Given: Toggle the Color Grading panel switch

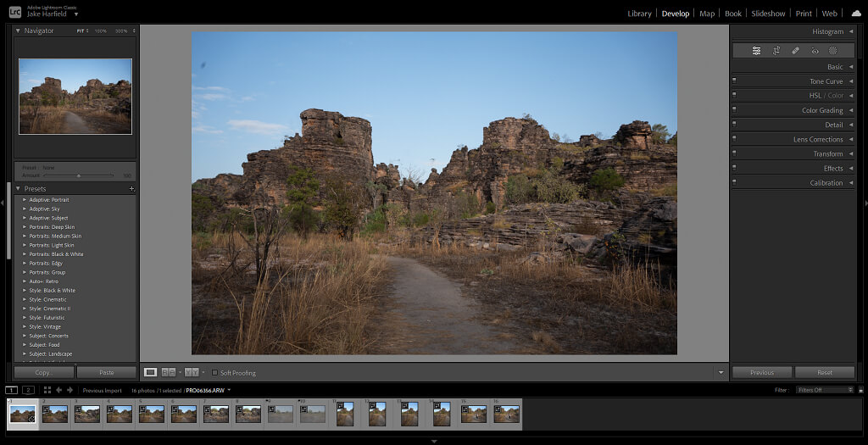Looking at the screenshot, I should point(734,110).
